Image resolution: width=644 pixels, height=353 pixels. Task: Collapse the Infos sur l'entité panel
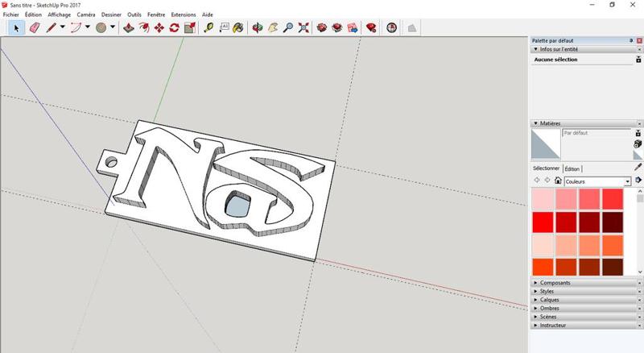click(x=535, y=49)
